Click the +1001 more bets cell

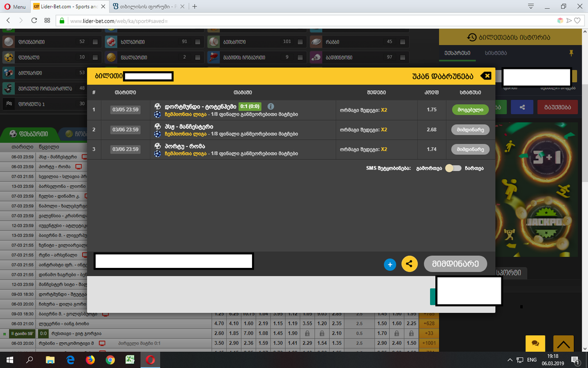click(428, 343)
